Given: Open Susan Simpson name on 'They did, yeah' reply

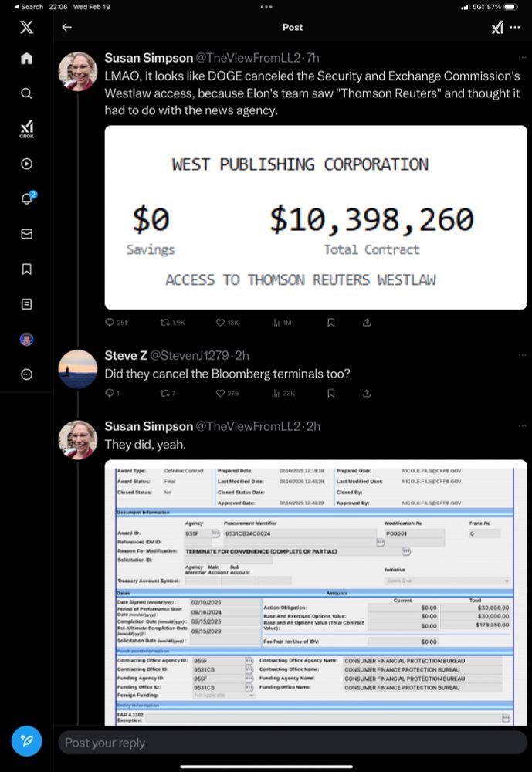Looking at the screenshot, I should pyautogui.click(x=149, y=426).
